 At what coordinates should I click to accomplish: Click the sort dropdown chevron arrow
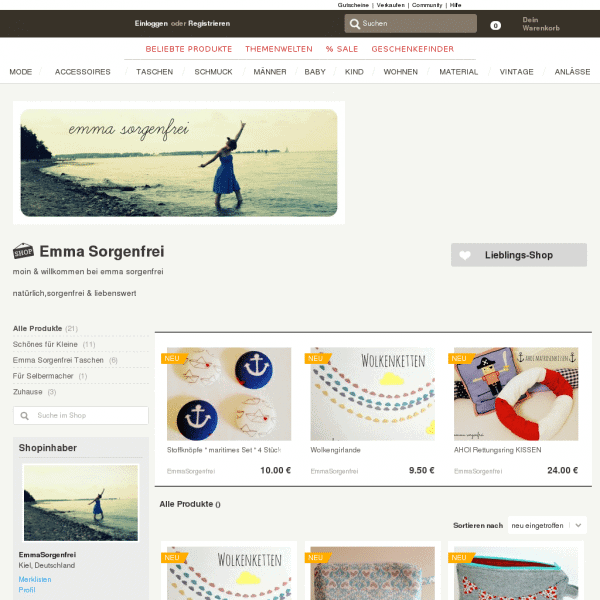click(578, 525)
